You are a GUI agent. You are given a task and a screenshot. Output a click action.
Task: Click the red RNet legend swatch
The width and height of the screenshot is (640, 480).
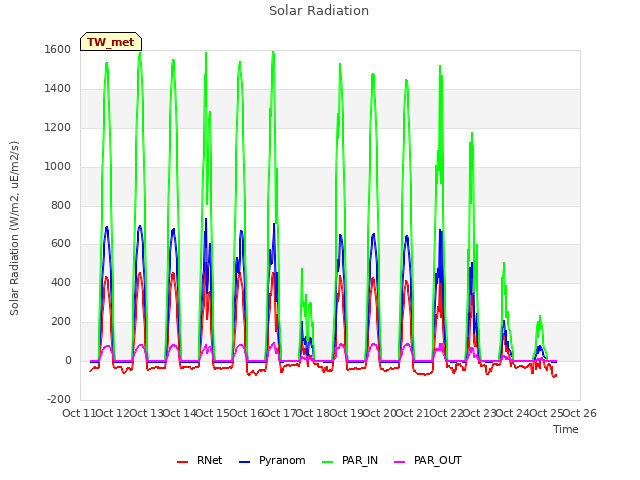182,462
